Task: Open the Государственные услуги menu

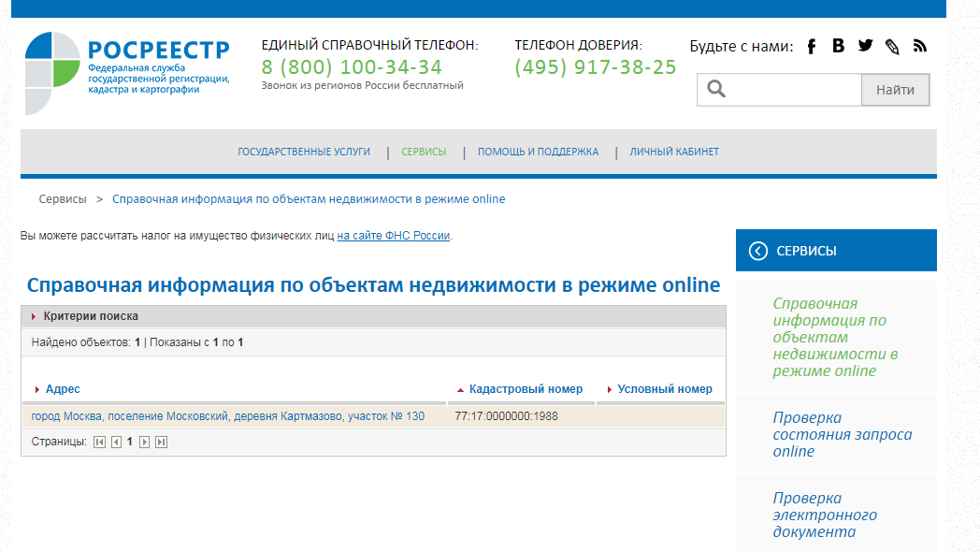Action: pos(304,152)
